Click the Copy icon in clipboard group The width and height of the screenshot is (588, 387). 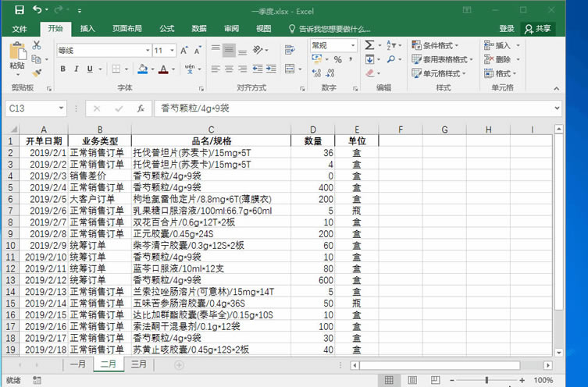[37, 59]
